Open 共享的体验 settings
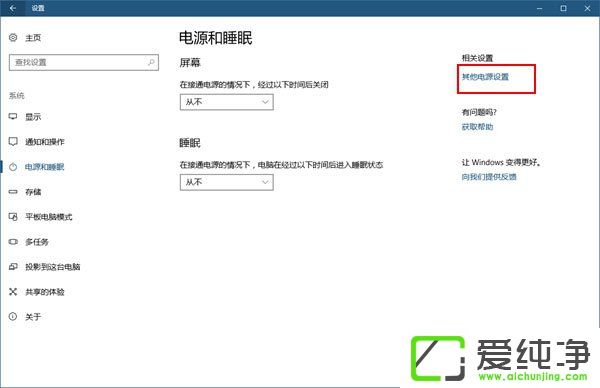Viewport: 600px width, 388px height. click(45, 292)
